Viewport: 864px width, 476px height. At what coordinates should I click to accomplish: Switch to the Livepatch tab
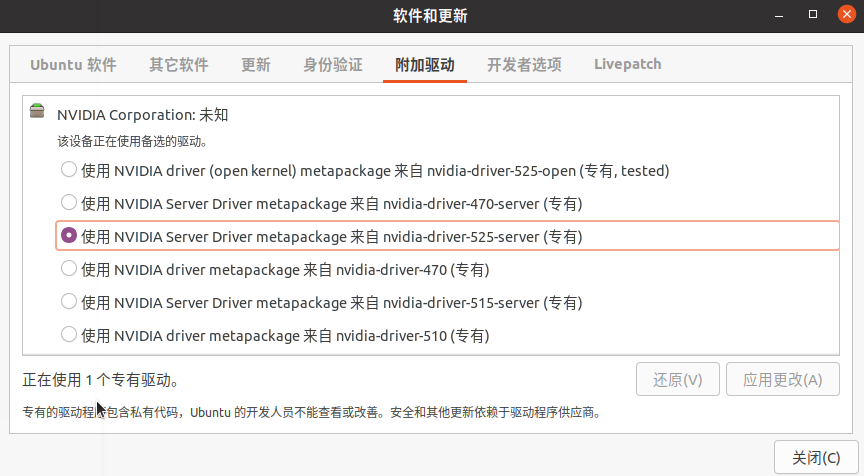[628, 64]
